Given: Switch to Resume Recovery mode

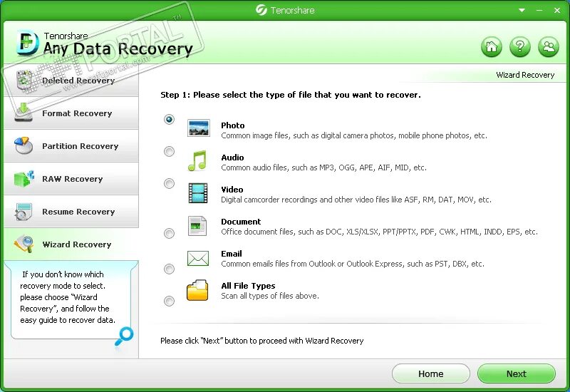Looking at the screenshot, I should [x=71, y=211].
